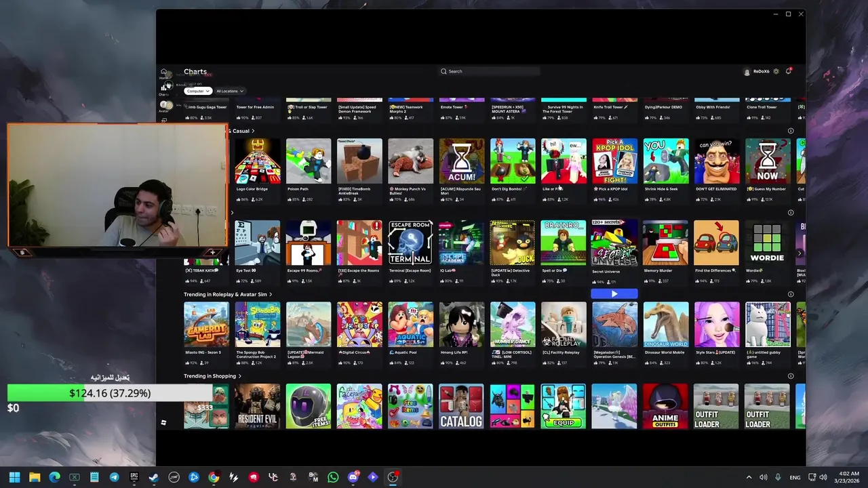Screen dimensions: 868x488
Task: Open File Explorer from taskbar
Action: point(35,477)
